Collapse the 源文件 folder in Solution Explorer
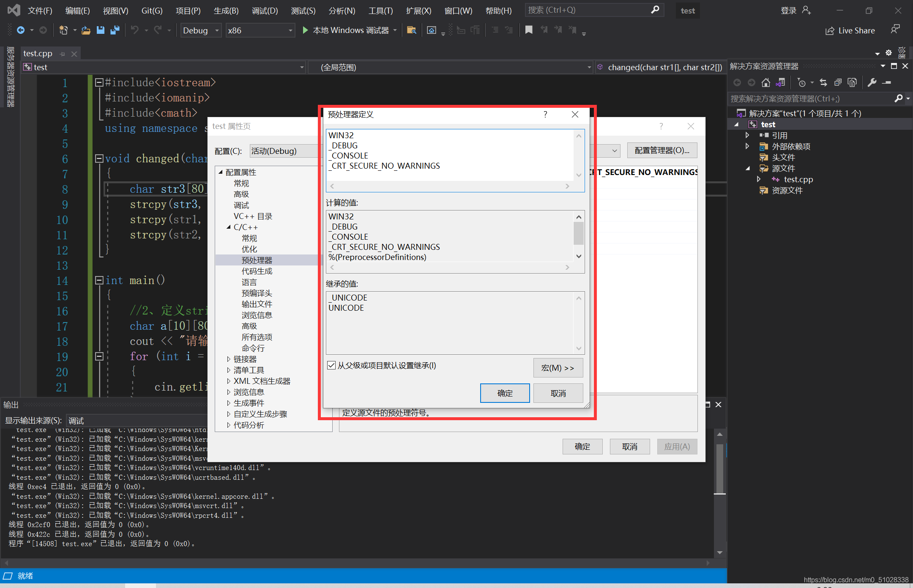Image resolution: width=913 pixels, height=588 pixels. coord(747,168)
